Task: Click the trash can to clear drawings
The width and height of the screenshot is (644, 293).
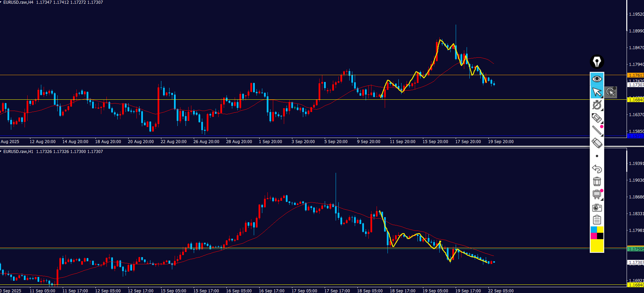Action: pos(597,181)
